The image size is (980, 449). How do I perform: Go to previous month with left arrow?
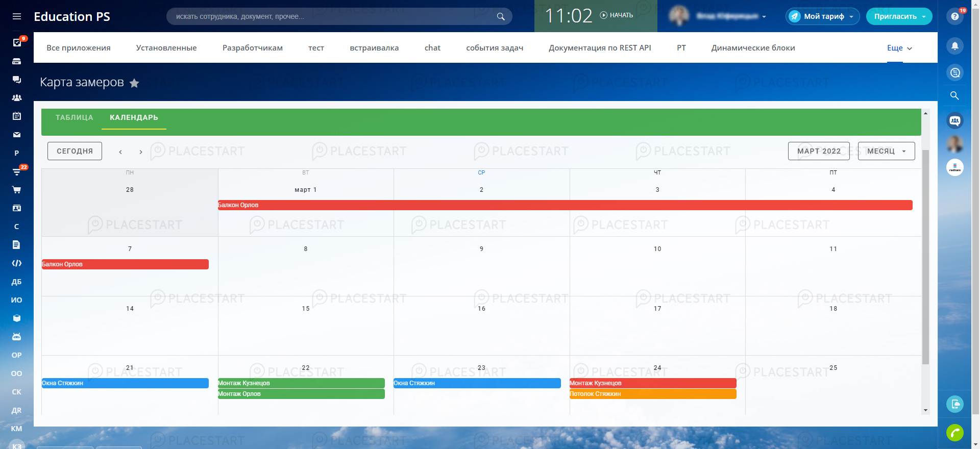120,152
